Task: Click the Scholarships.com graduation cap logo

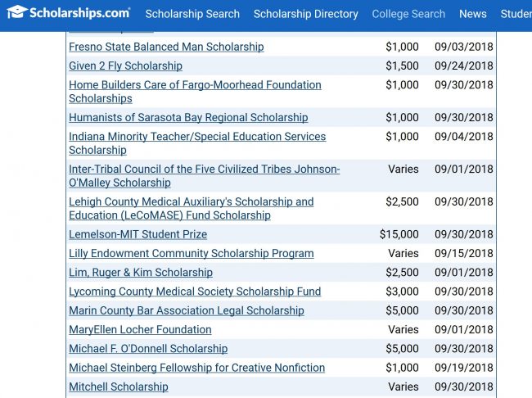Action: pos(17,12)
